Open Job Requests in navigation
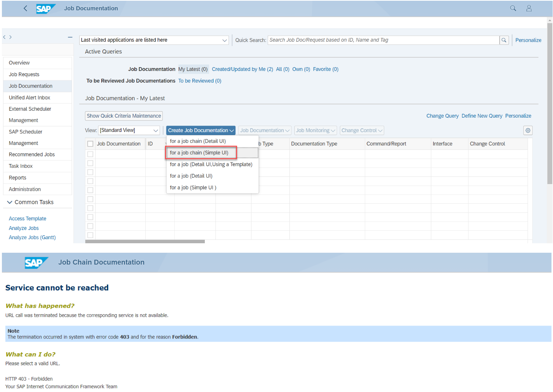Image resolution: width=553 pixels, height=392 pixels. pyautogui.click(x=38, y=75)
